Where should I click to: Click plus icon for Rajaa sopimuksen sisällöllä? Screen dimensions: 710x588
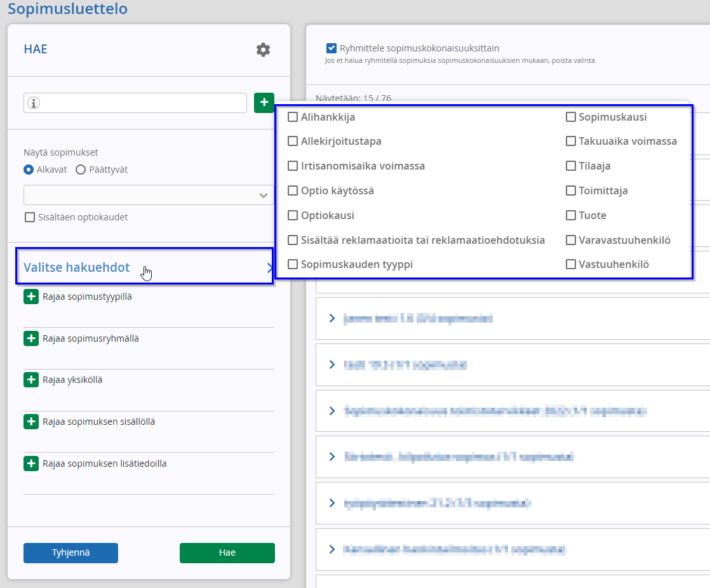point(30,422)
